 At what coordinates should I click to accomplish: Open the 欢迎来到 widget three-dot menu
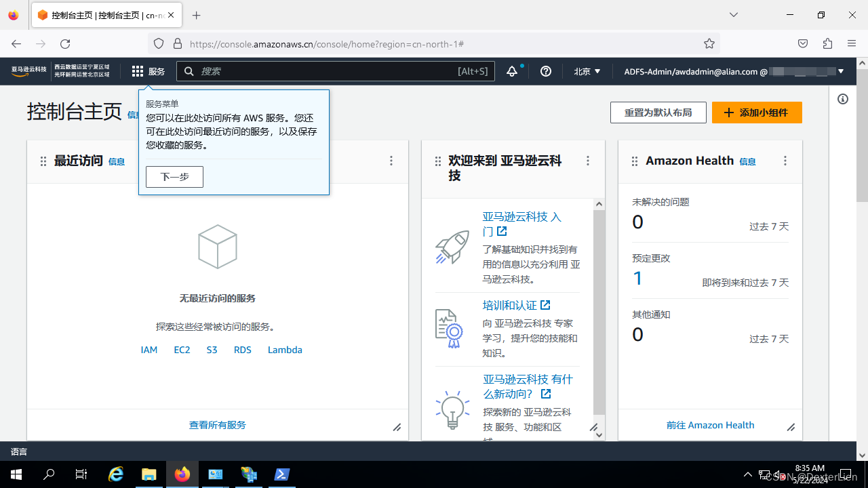click(588, 161)
